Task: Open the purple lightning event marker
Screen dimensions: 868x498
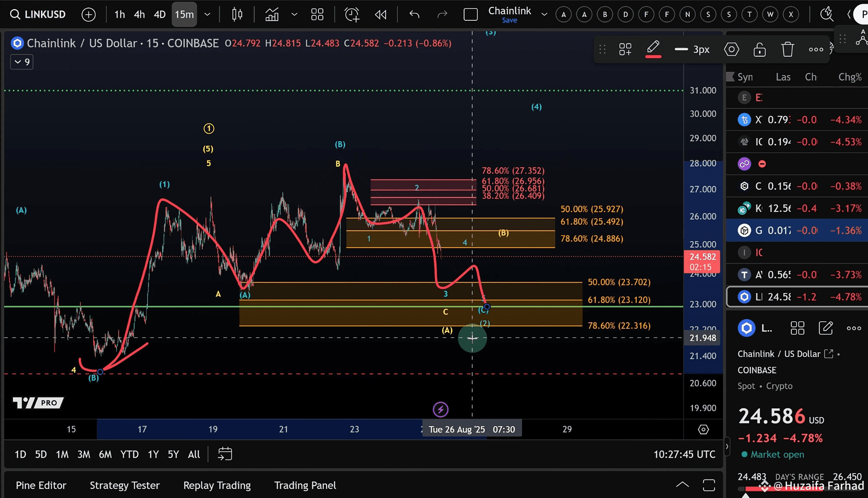Action: pos(440,409)
